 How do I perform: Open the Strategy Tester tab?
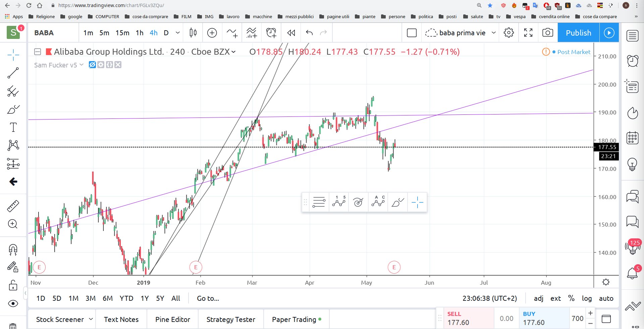[231, 319]
